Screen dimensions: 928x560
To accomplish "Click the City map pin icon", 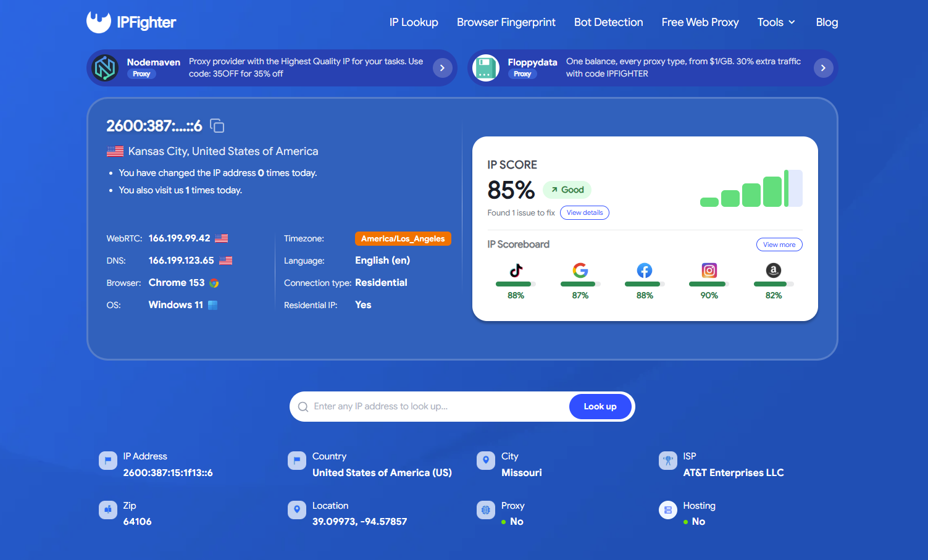I will (486, 461).
